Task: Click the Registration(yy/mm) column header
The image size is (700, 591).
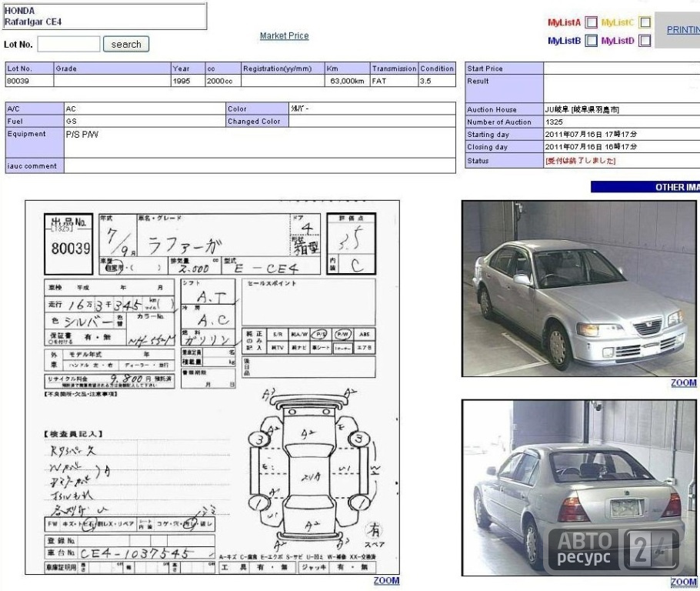Action: pyautogui.click(x=282, y=68)
